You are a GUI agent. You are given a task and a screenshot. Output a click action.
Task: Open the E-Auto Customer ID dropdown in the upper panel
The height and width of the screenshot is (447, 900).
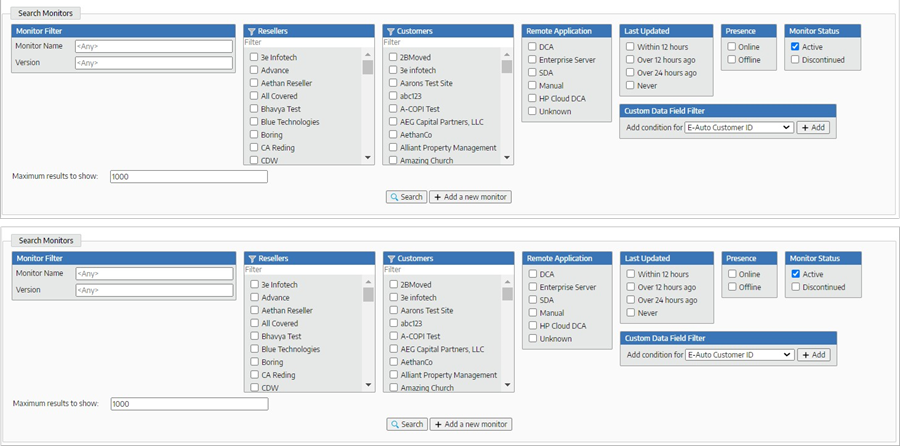click(x=739, y=128)
